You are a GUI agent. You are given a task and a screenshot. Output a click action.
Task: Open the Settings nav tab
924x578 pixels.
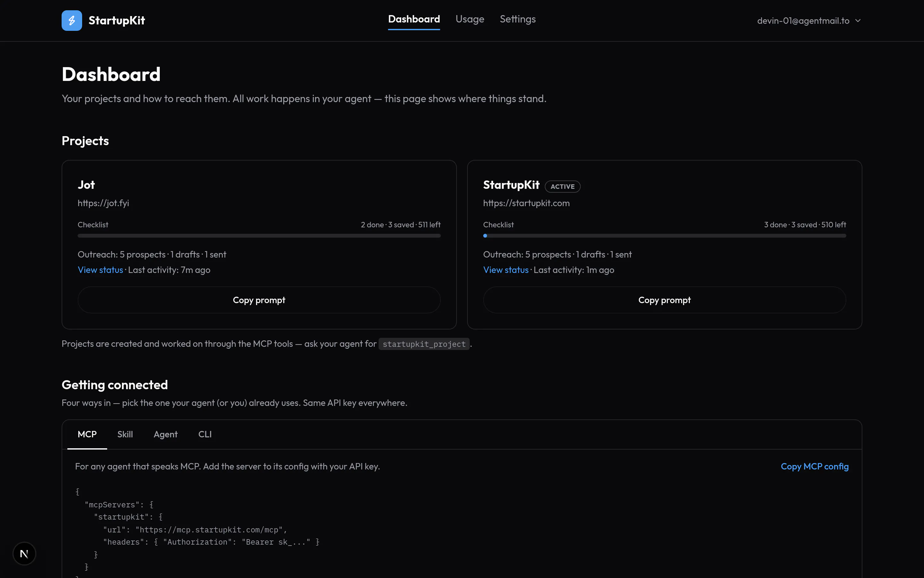pos(518,19)
